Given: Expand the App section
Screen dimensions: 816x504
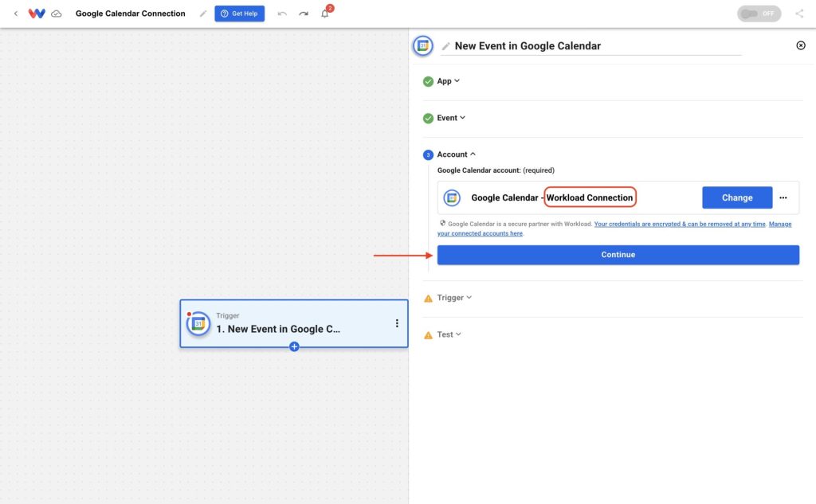Looking at the screenshot, I should coord(448,81).
